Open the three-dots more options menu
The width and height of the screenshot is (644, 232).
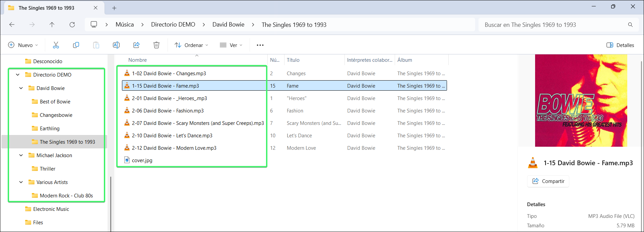click(260, 45)
